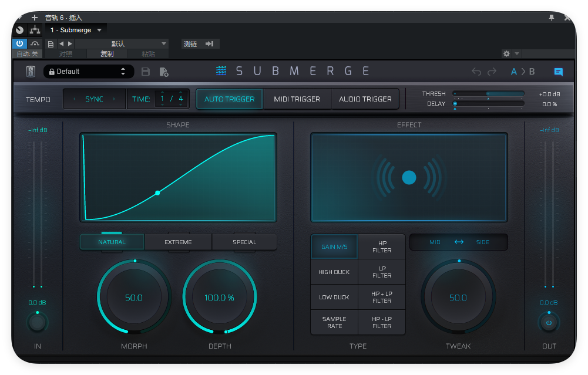Click the 对照 compare button
588x375 pixels.
66,54
